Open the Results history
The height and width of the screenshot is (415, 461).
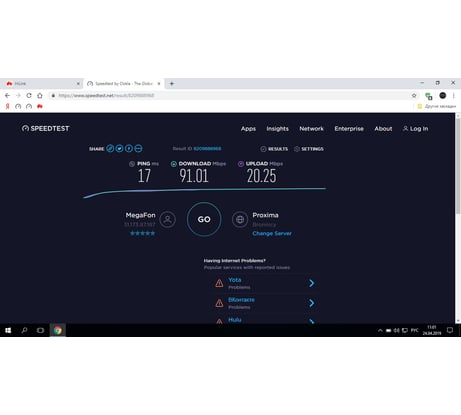point(274,149)
